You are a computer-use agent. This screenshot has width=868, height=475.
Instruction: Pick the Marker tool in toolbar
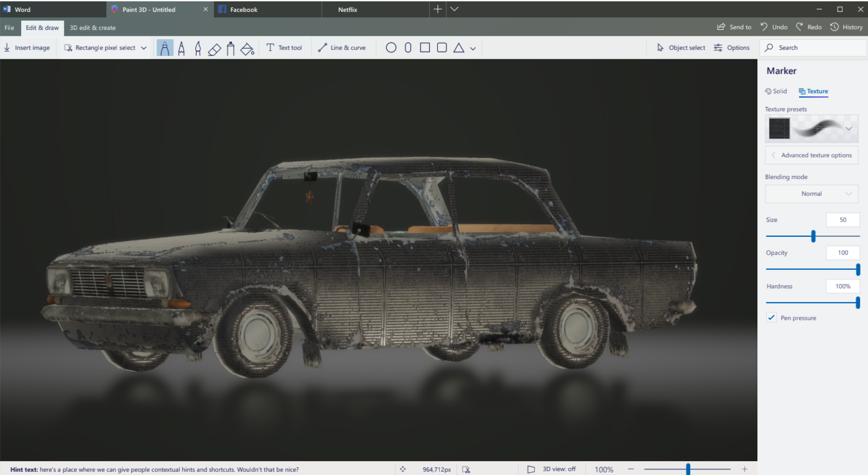pos(165,48)
